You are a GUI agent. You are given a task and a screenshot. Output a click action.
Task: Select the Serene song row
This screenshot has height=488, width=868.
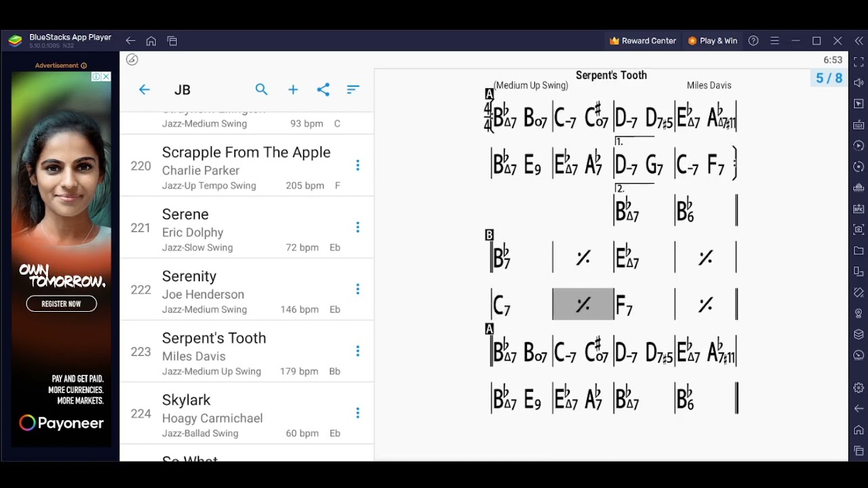247,228
